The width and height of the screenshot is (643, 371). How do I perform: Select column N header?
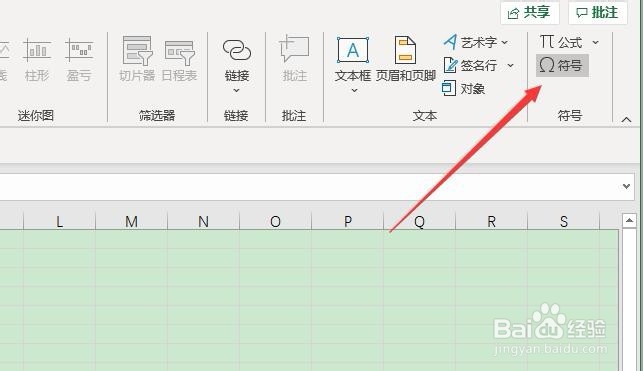tap(203, 221)
